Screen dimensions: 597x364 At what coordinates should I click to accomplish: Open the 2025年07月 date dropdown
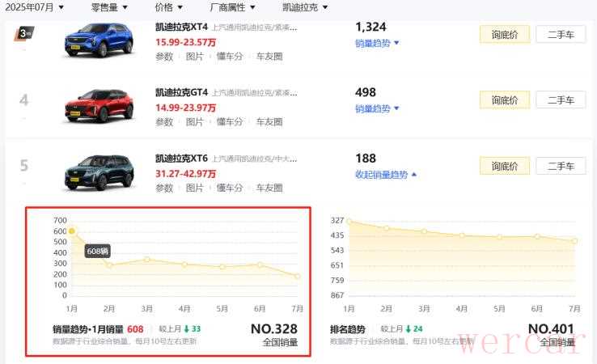(35, 7)
